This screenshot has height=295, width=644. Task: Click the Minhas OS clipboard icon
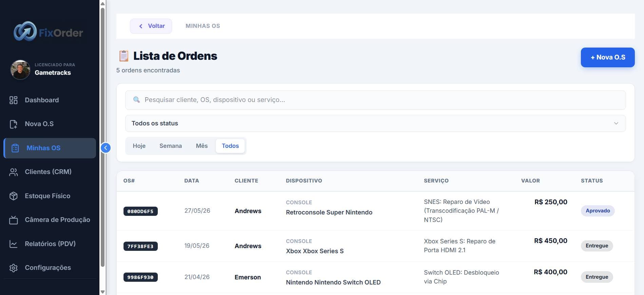pyautogui.click(x=15, y=148)
